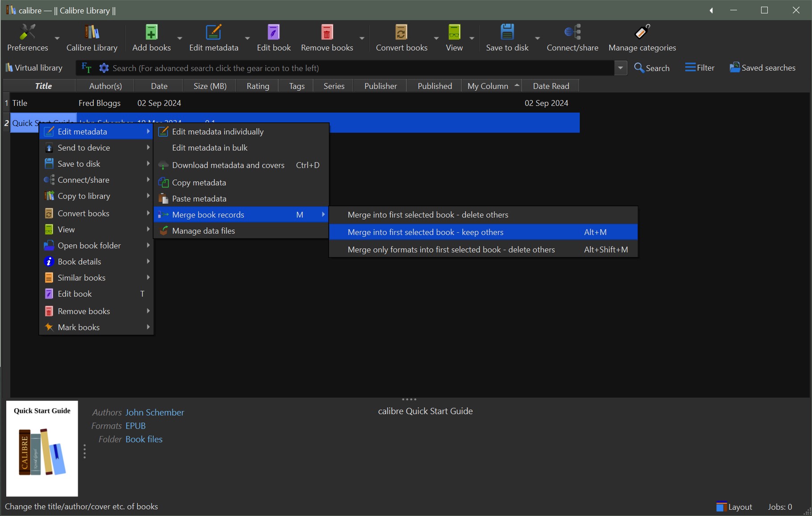Select Merge into first selected book - keep others
Image resolution: width=812 pixels, height=516 pixels.
pyautogui.click(x=483, y=232)
